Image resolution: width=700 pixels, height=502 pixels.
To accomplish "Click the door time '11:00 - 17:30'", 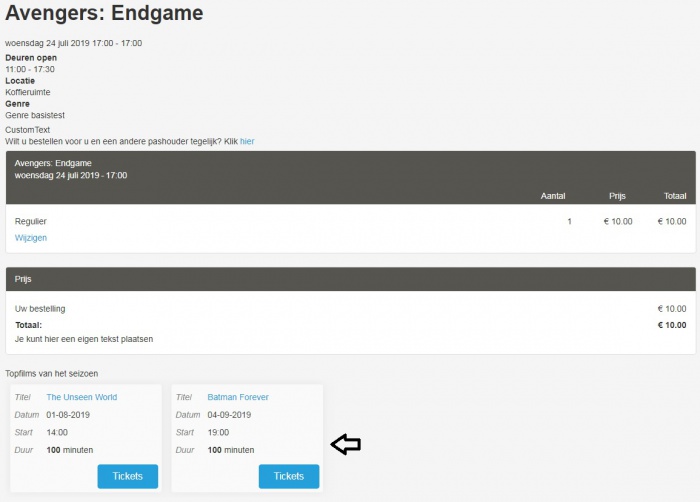I will (x=30, y=69).
